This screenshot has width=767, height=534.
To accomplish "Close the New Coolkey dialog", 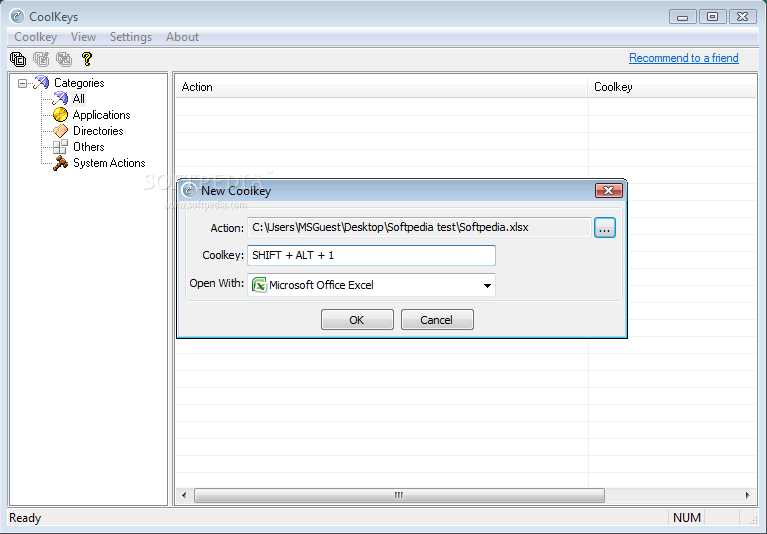I will coord(609,191).
